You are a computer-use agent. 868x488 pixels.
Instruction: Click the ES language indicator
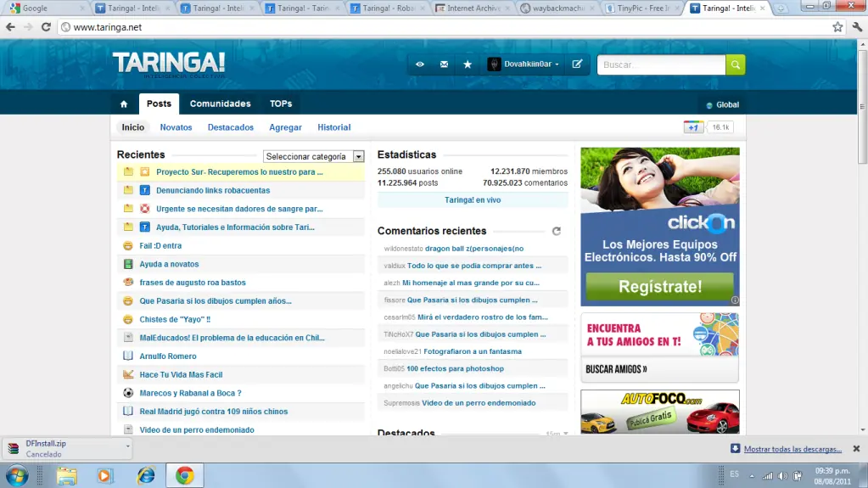(734, 474)
